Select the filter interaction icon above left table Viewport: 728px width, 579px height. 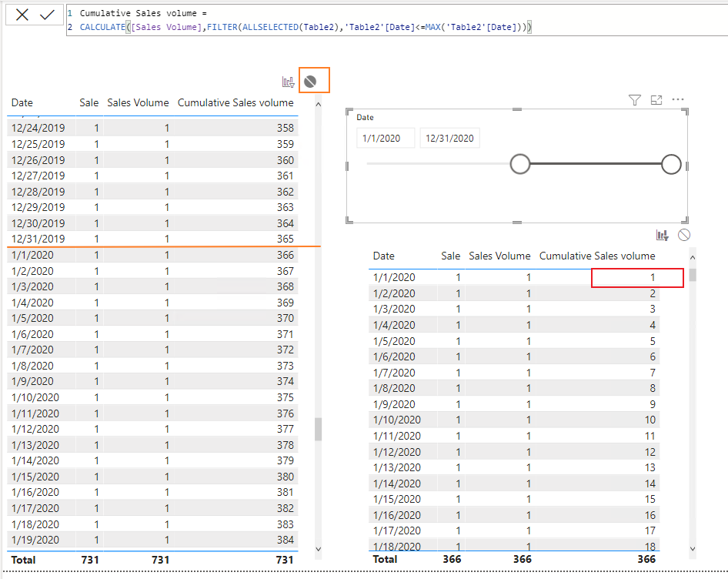click(x=288, y=82)
